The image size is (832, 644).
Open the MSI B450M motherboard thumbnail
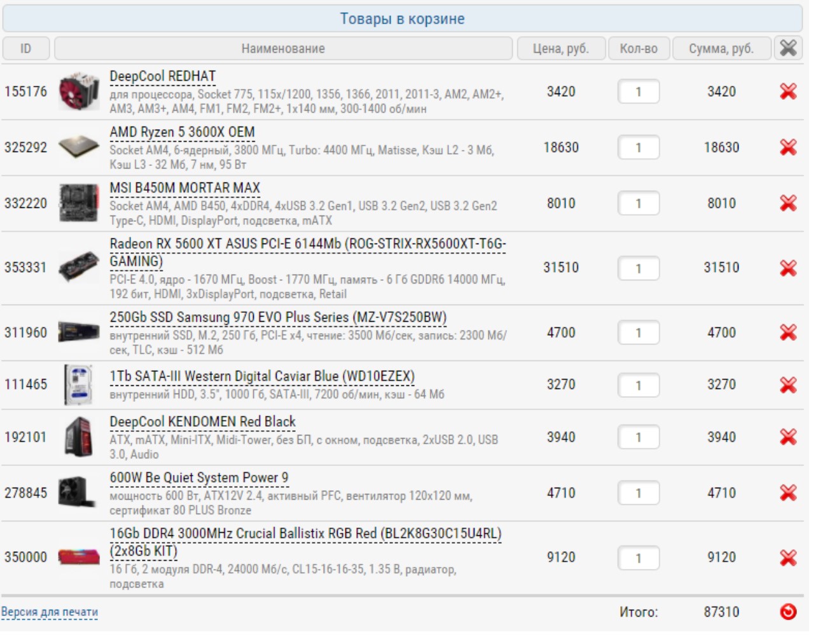pos(79,203)
